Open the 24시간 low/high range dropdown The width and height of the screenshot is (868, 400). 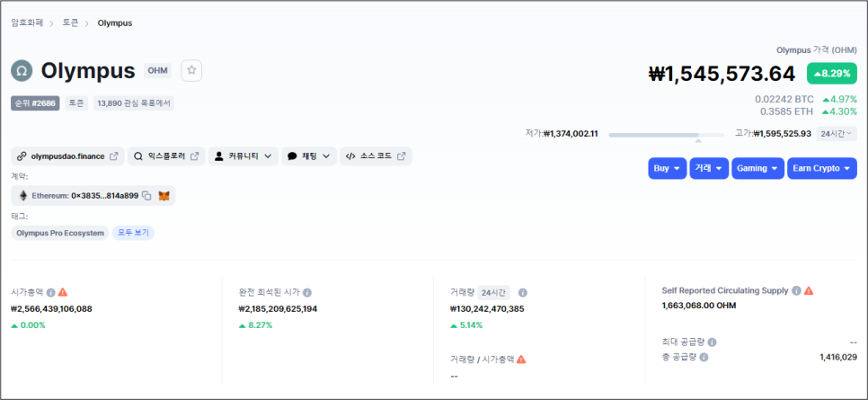click(837, 133)
